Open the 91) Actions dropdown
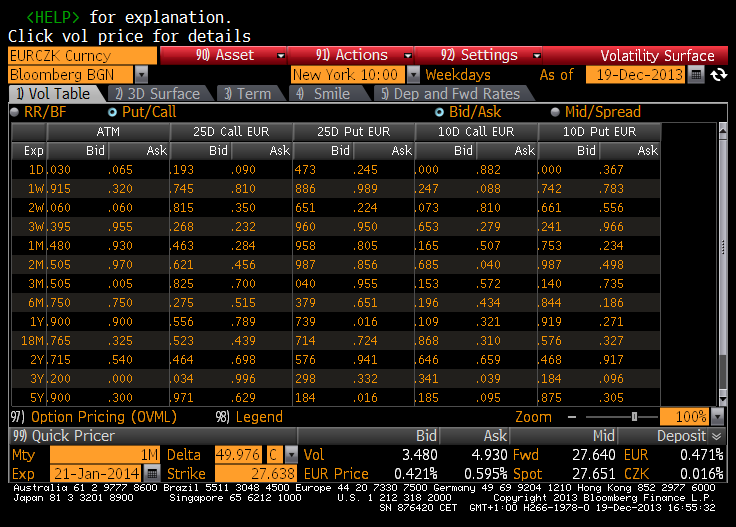This screenshot has width=736, height=527. point(351,55)
